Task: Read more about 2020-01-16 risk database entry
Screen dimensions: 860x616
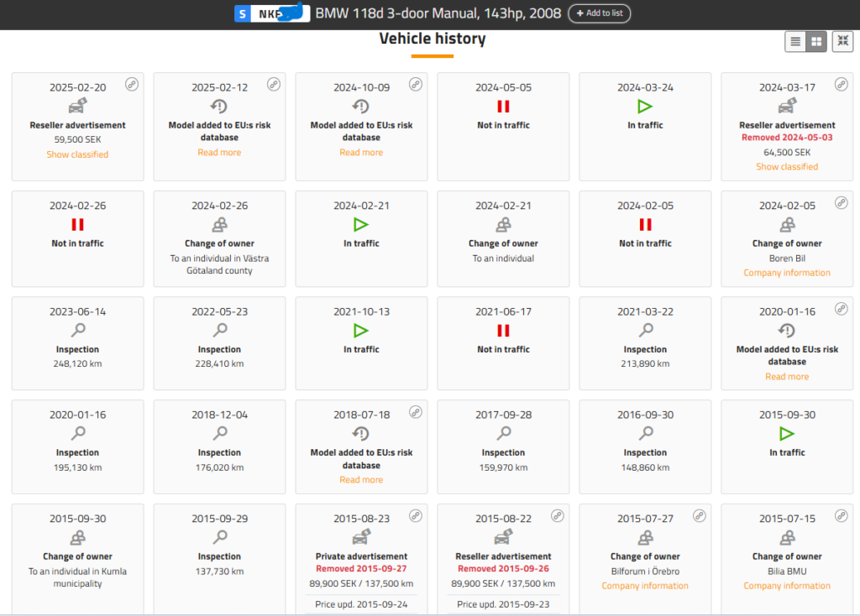Action: [x=787, y=377]
